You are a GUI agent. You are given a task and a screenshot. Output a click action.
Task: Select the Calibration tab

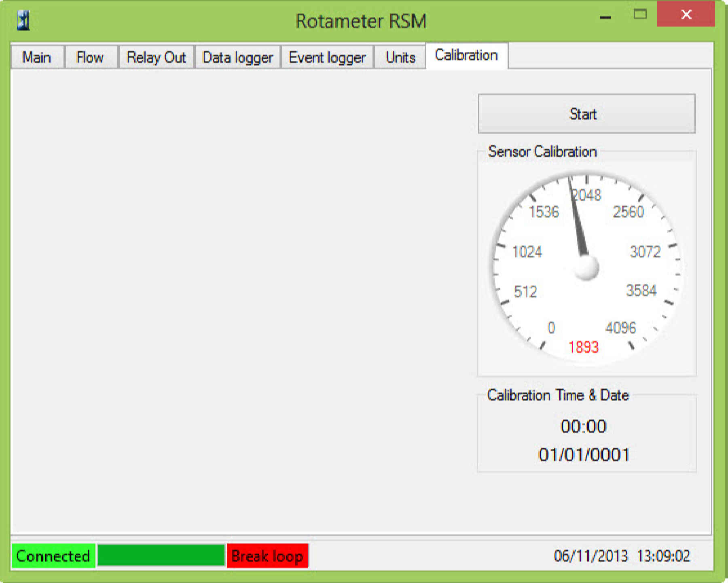pos(466,55)
